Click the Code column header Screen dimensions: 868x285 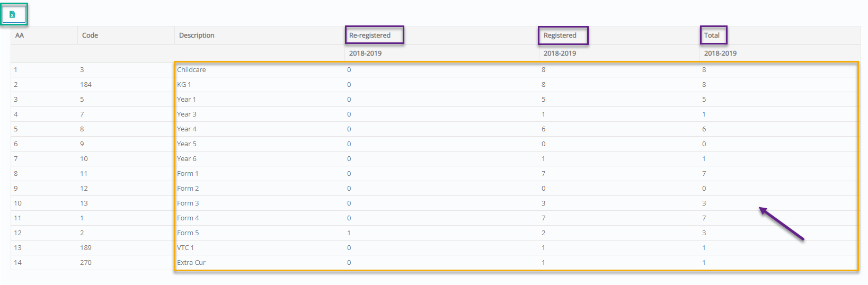coord(90,35)
